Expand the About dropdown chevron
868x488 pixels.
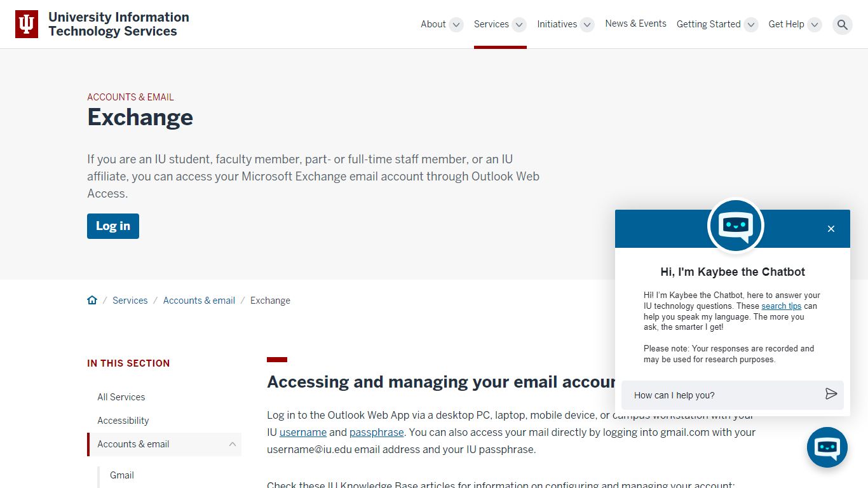(456, 25)
